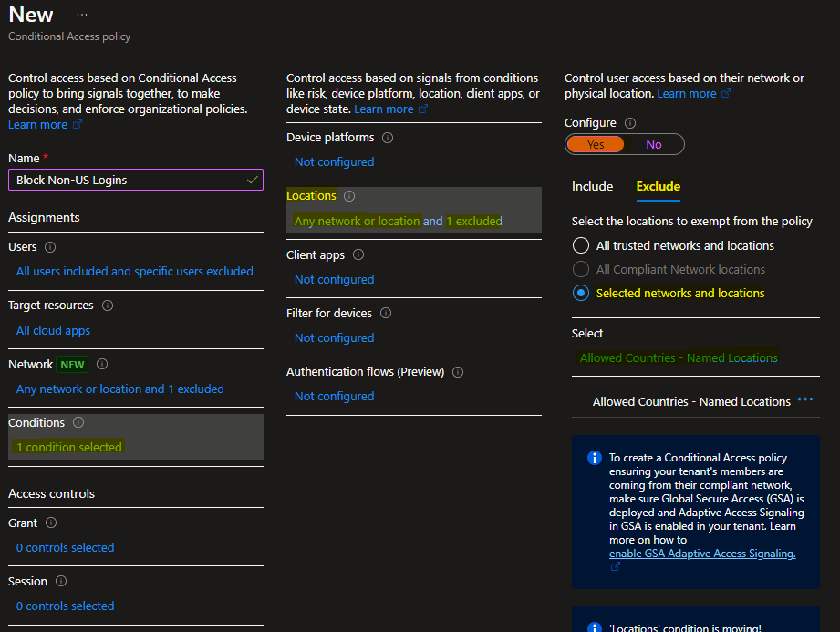Click the info icon beside Session
The width and height of the screenshot is (840, 632).
[x=61, y=582]
